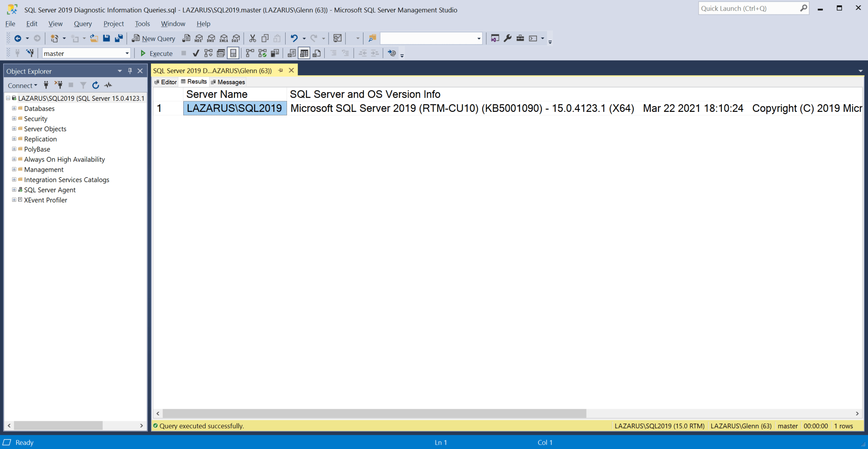Open the Query menu
The width and height of the screenshot is (868, 449).
click(x=82, y=23)
